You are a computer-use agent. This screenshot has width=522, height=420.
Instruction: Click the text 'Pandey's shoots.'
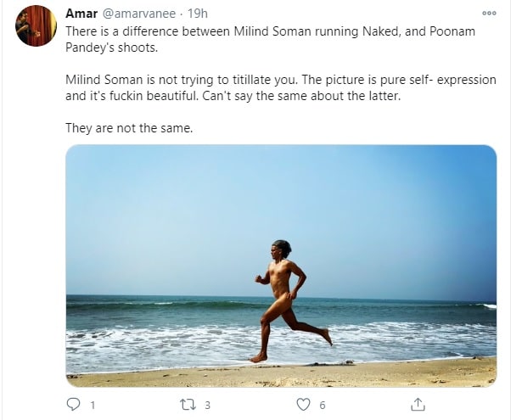(x=111, y=48)
